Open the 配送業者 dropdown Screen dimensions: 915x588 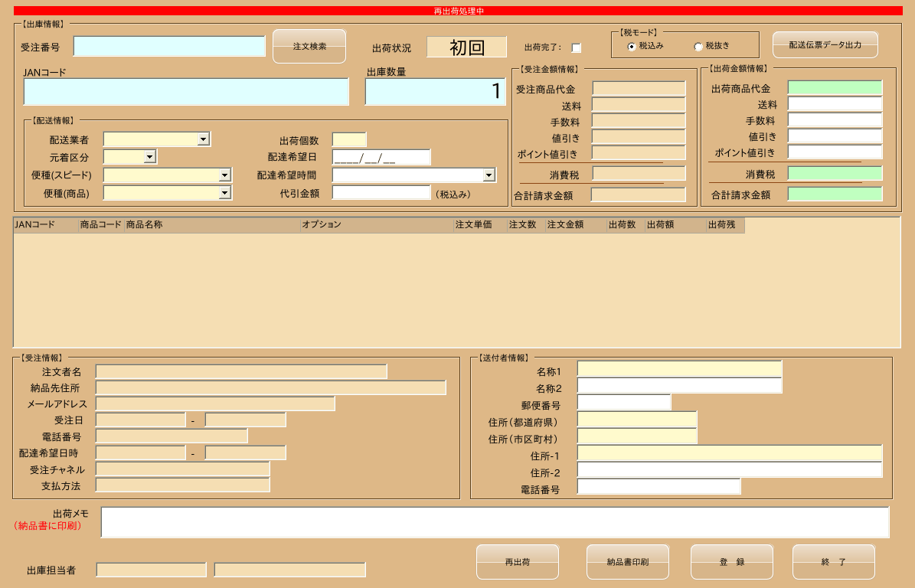(203, 139)
